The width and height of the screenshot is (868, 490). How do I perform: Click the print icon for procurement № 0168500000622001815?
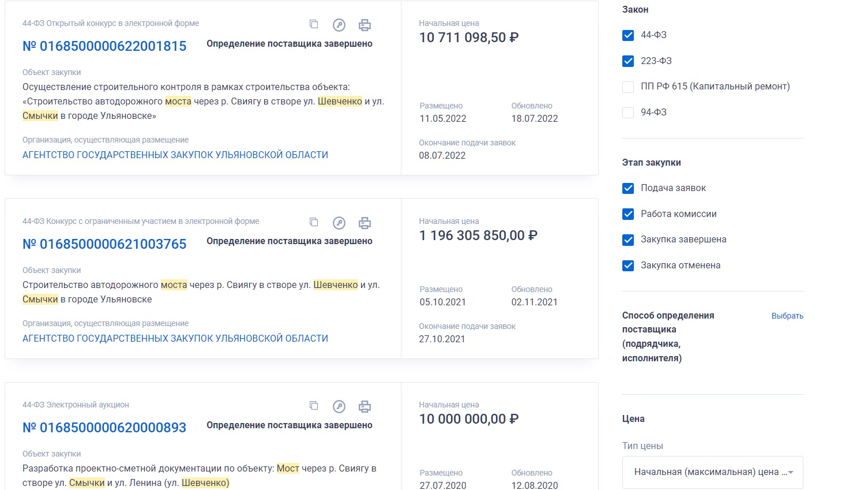(365, 25)
